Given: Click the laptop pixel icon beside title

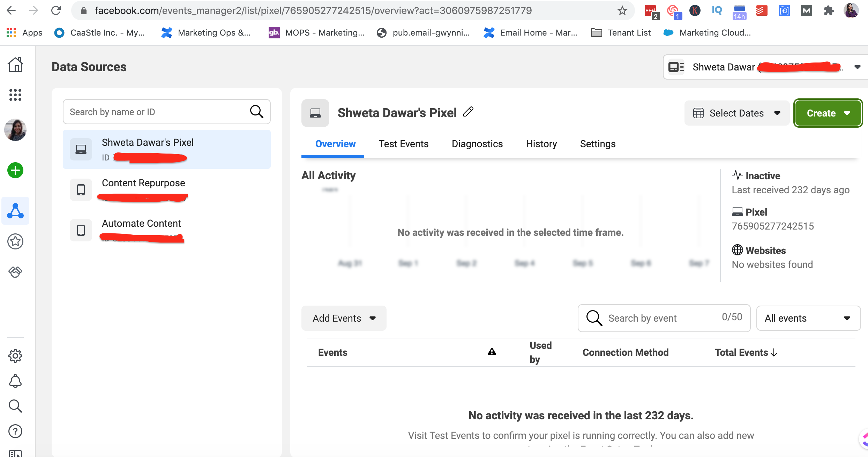Looking at the screenshot, I should tap(315, 113).
